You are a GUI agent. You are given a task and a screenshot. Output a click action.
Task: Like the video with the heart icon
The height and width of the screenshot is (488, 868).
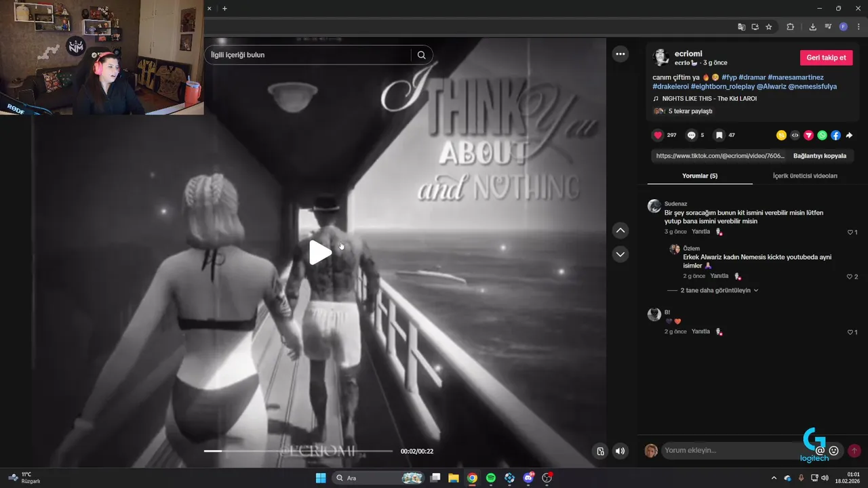[658, 136]
